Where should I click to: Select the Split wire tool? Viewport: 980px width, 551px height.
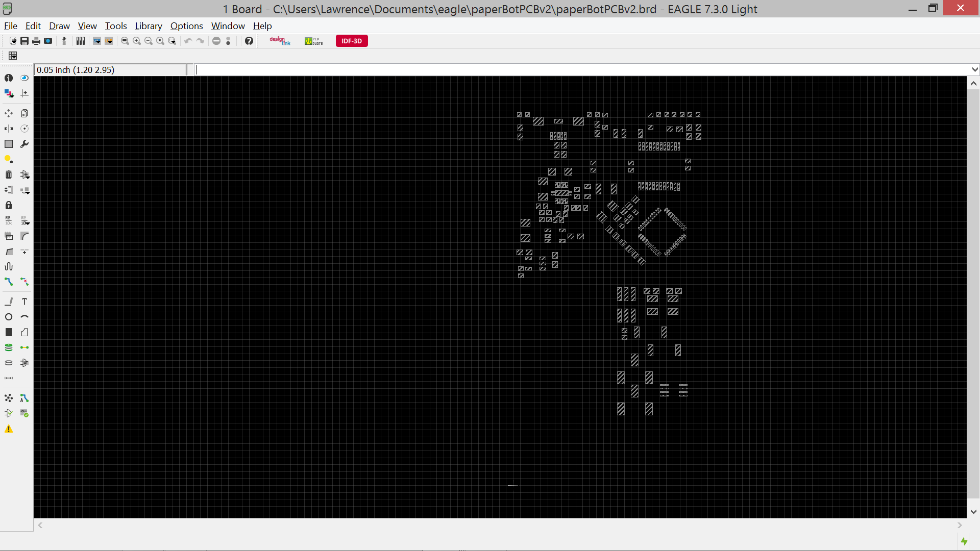click(x=9, y=252)
